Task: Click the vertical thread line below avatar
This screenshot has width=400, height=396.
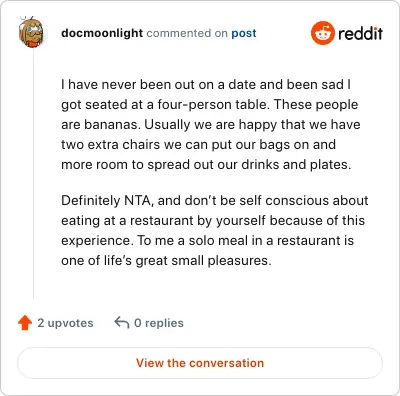Action: pos(33,174)
